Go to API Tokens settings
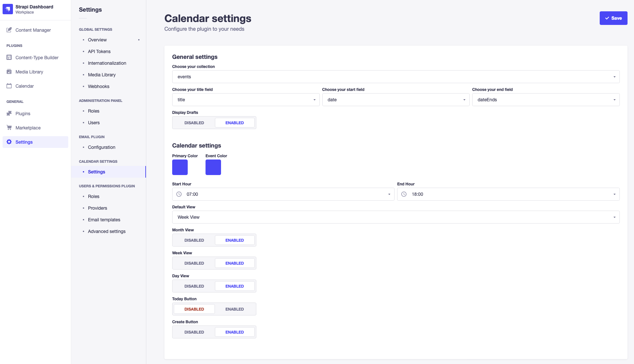The width and height of the screenshot is (634, 364). [x=99, y=51]
